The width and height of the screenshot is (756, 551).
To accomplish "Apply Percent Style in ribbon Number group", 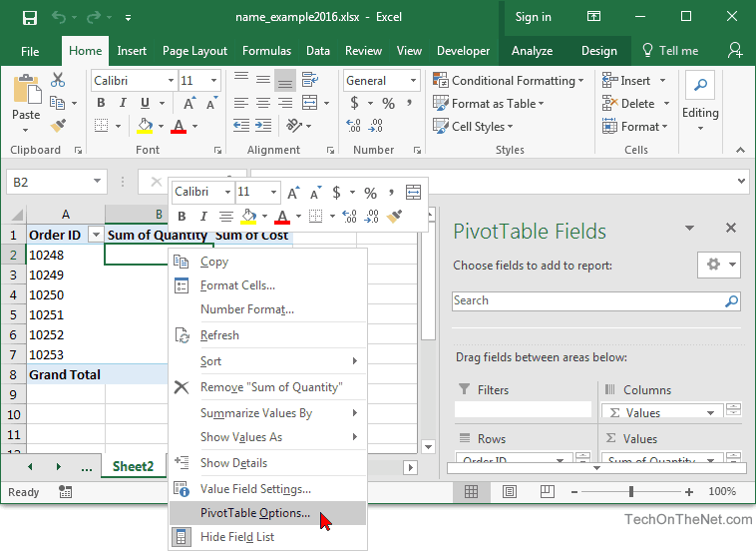I will point(388,103).
